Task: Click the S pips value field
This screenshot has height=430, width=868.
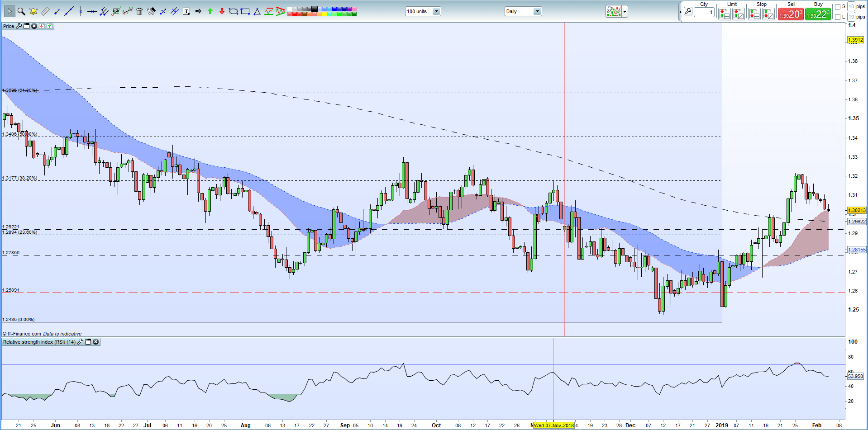Action: (x=851, y=6)
